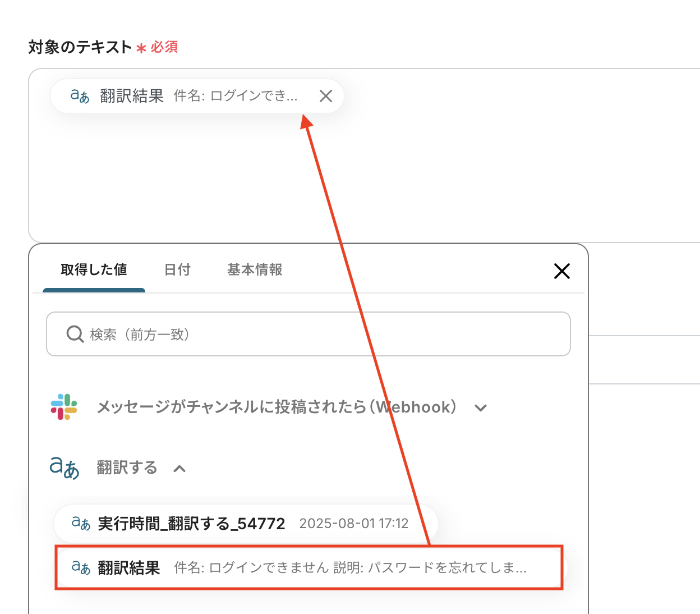
Task: Click the 翻訳する section label
Action: pos(127,468)
